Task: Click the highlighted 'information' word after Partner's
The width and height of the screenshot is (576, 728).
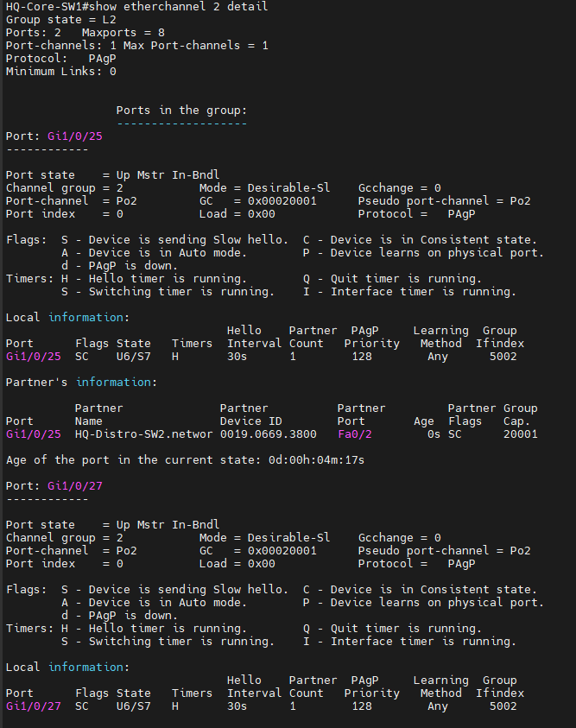Action: [114, 382]
